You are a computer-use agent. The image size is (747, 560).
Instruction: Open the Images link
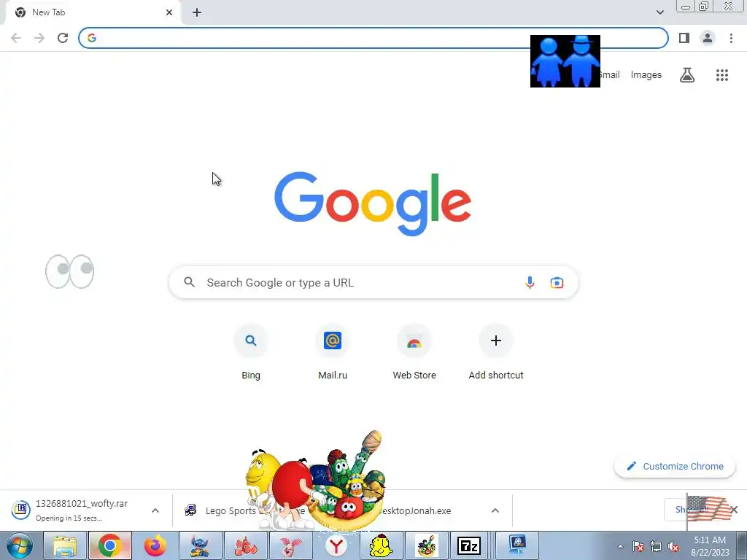tap(646, 75)
